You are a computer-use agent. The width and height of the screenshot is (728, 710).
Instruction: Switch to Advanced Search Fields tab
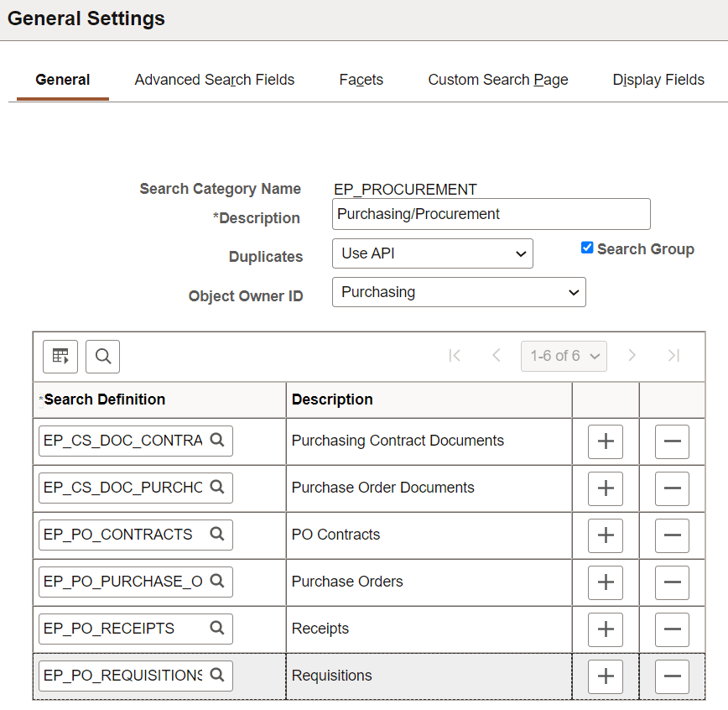215,80
